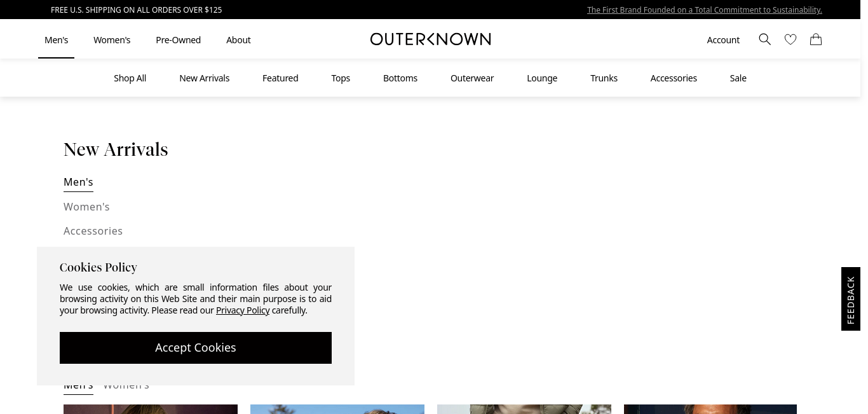Open the first product thumbnail
Viewport: 868px width, 414px height.
click(151, 409)
